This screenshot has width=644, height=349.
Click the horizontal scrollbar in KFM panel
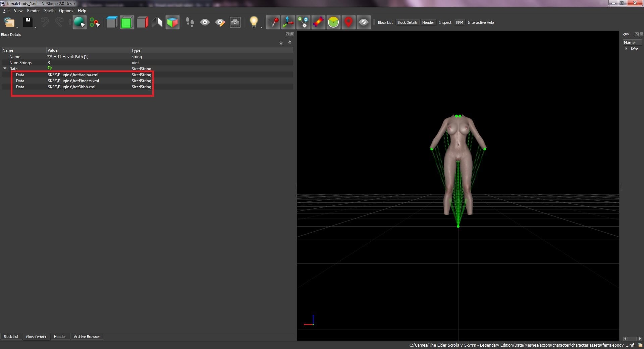point(632,339)
